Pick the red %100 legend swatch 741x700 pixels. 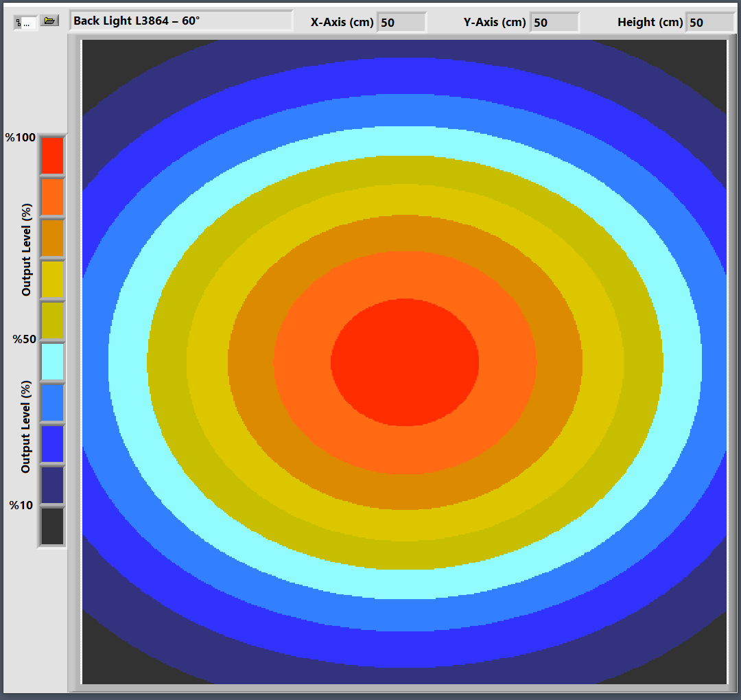pyautogui.click(x=52, y=156)
